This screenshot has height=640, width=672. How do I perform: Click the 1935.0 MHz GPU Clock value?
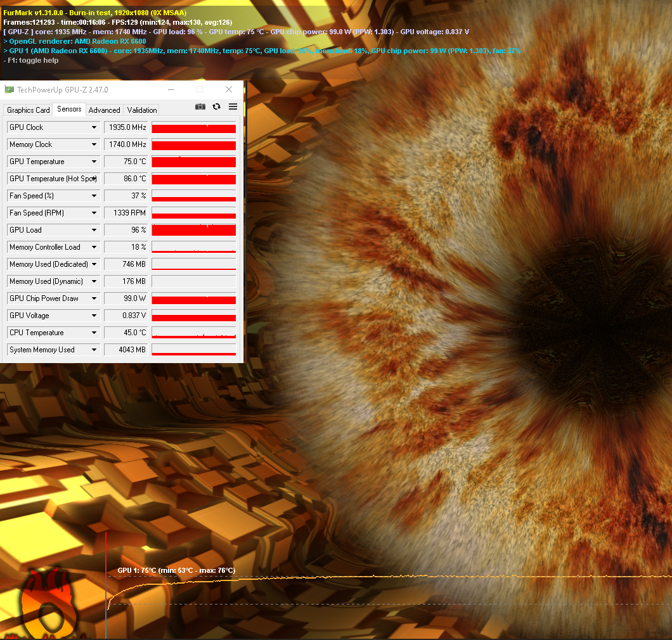[x=126, y=127]
